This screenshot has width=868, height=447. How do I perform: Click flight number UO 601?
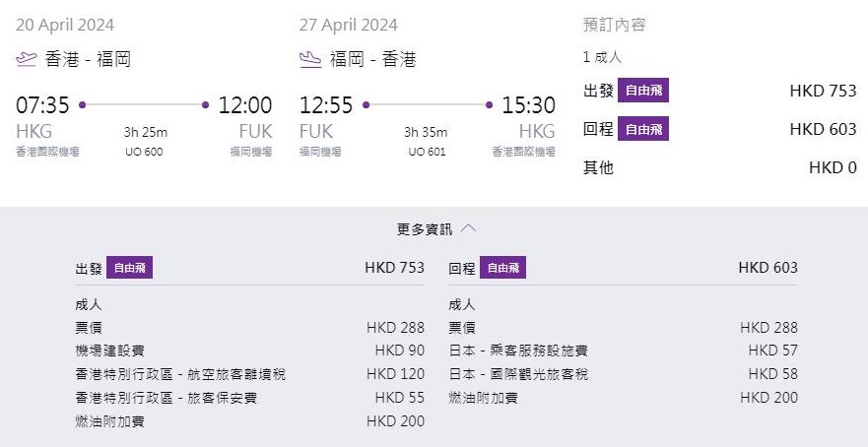428,152
